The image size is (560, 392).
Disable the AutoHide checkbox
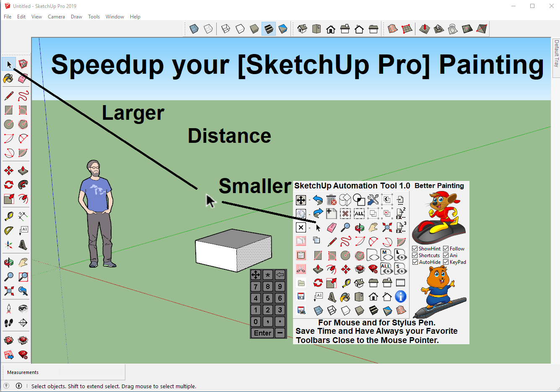tap(415, 262)
